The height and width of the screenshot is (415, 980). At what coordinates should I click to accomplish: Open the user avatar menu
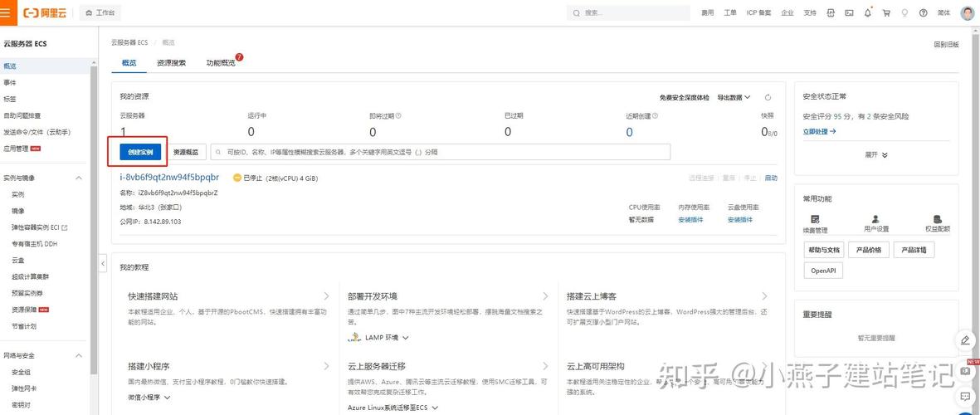pyautogui.click(x=967, y=12)
